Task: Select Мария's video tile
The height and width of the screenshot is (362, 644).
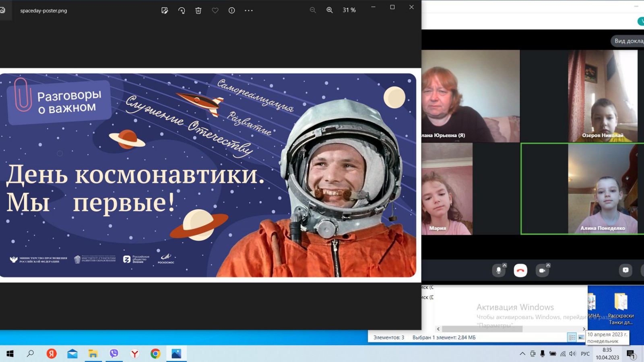Action: pyautogui.click(x=447, y=189)
